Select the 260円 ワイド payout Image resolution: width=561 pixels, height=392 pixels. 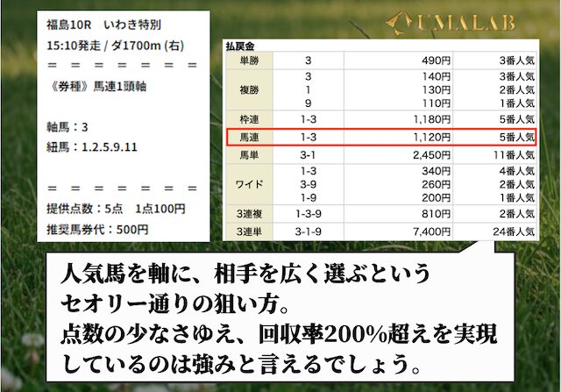pos(436,184)
